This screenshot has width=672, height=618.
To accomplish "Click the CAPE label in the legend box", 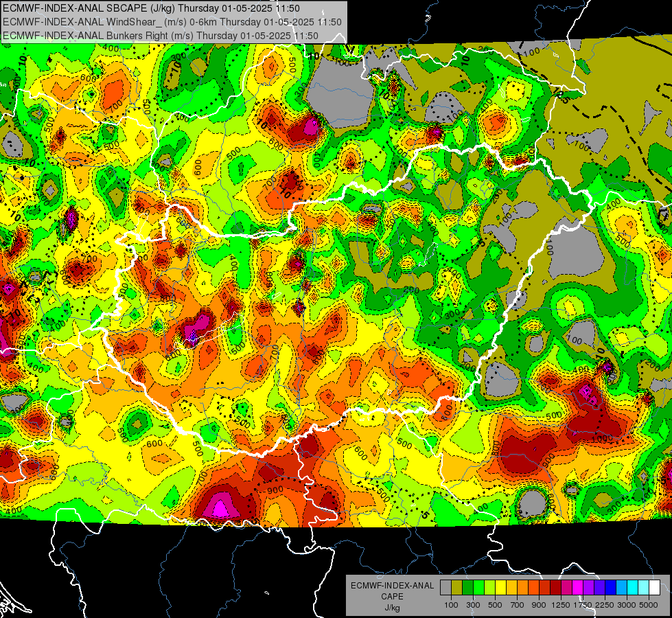I will click(392, 597).
